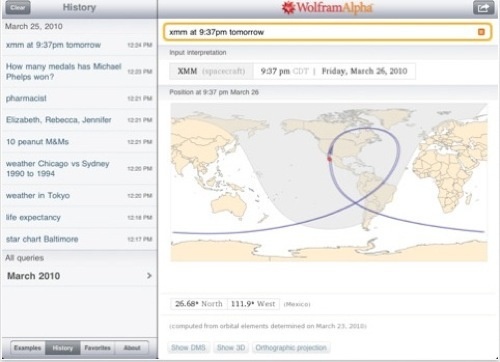500x362 pixels.
Task: Click the 'Input interpretation' header
Action: (198, 52)
